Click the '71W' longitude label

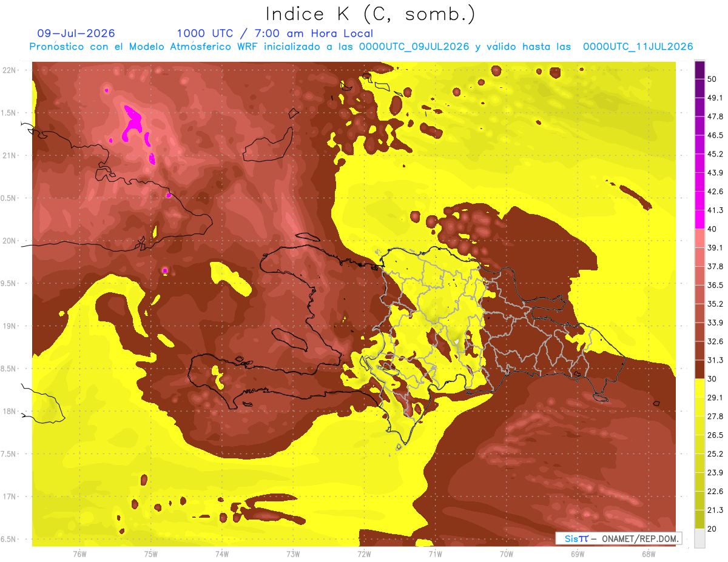pos(435,554)
